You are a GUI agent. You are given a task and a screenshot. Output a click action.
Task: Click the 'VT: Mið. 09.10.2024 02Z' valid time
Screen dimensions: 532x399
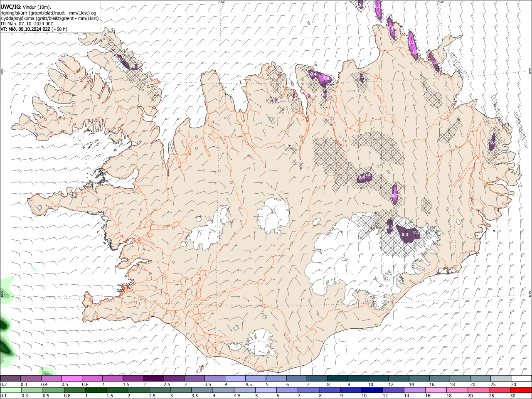25,29
